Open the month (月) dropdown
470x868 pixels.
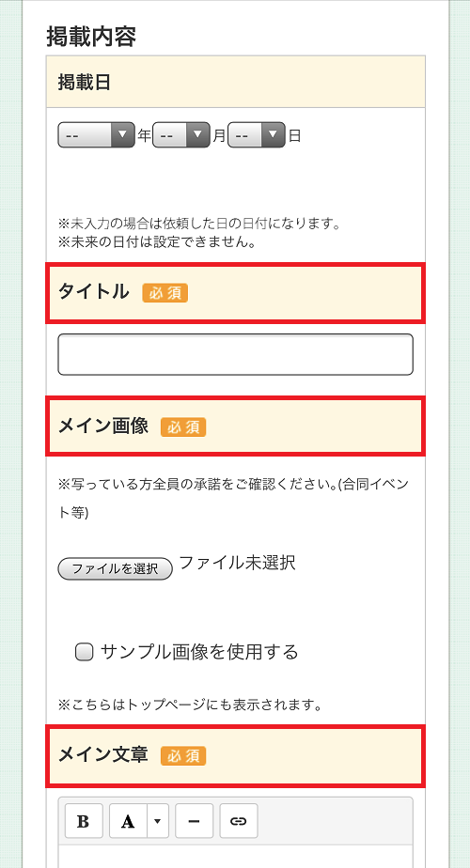[x=181, y=135]
